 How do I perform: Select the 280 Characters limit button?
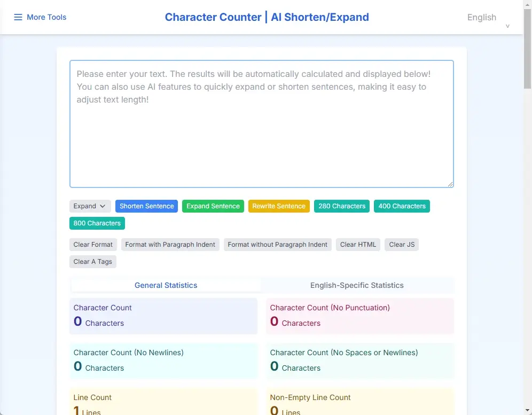tap(342, 206)
